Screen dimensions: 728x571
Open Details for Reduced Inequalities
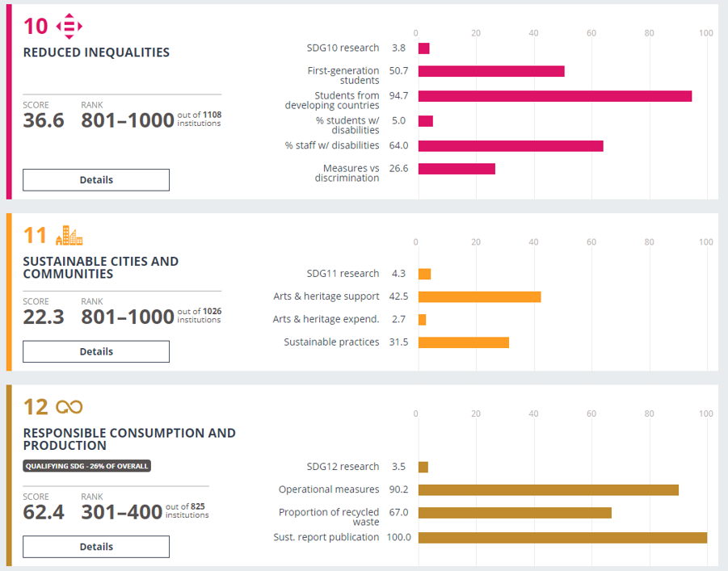[x=96, y=180]
